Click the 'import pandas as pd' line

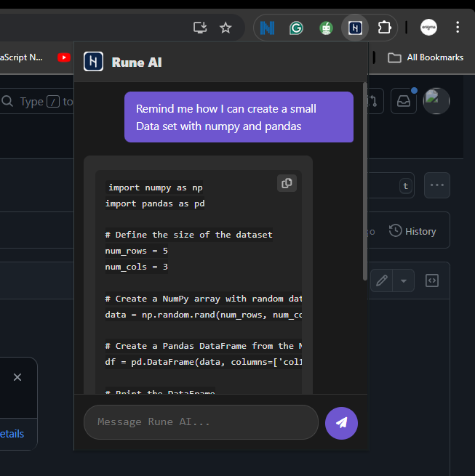coord(155,203)
